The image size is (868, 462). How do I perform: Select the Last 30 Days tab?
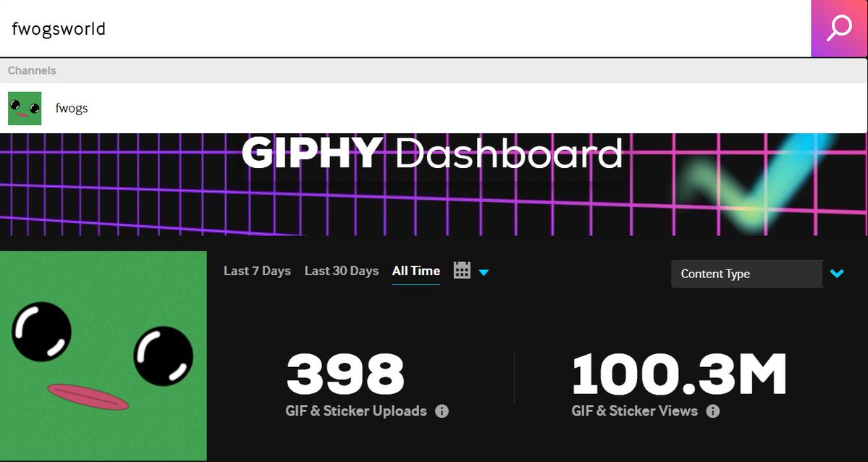tap(342, 271)
